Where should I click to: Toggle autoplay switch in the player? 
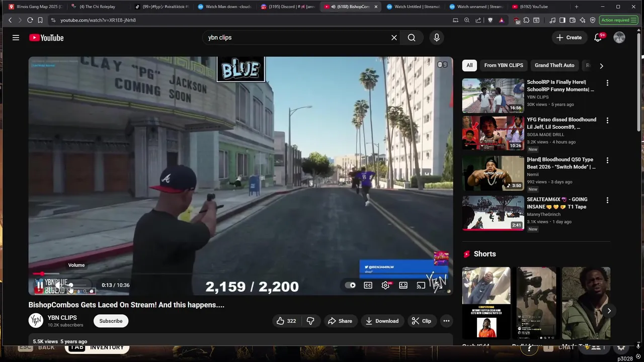350,286
